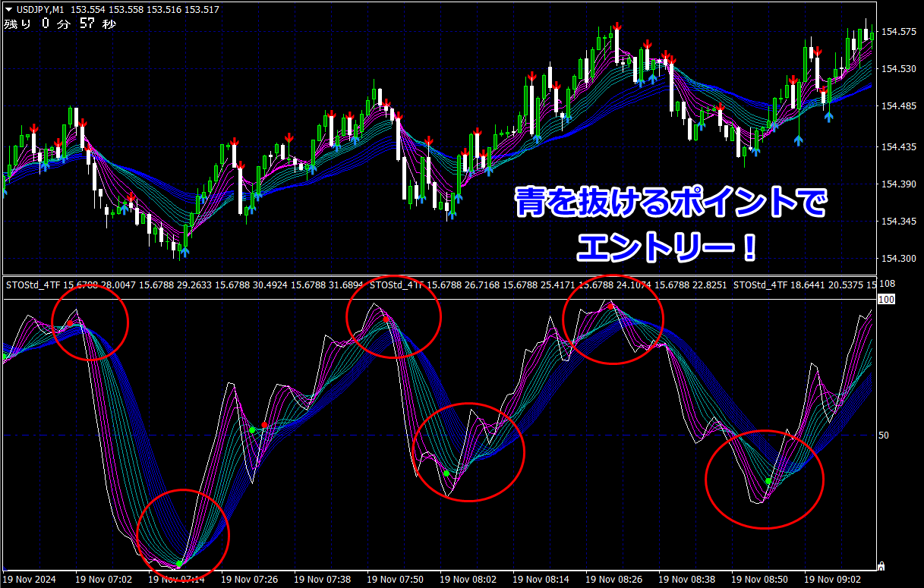Select the green signal dot near 08:02 stochastic trough
The width and height of the screenshot is (924, 588).
coord(446,473)
